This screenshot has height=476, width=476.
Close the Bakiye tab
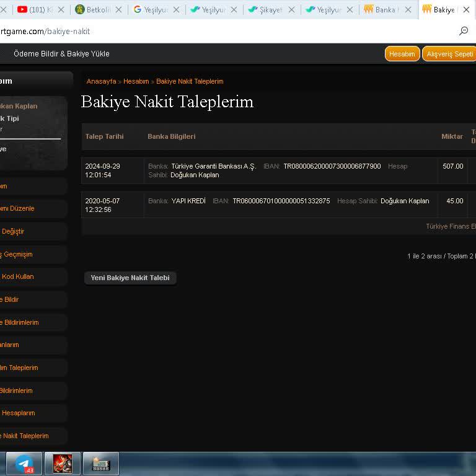(466, 10)
